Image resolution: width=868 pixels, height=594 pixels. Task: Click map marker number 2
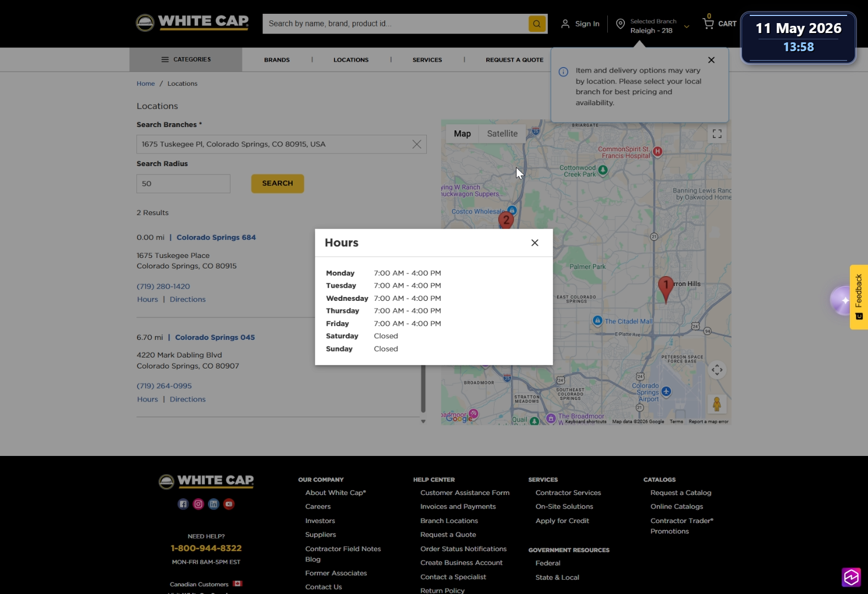506,220
